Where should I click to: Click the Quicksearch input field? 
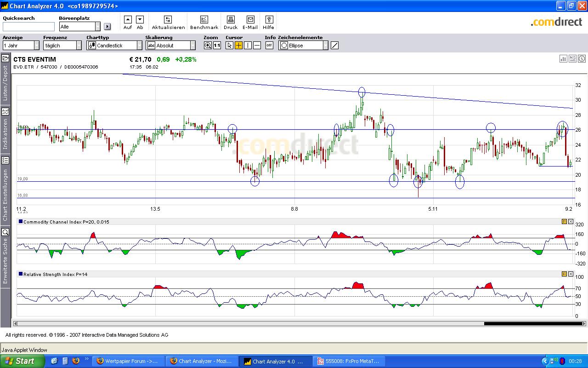[x=28, y=27]
